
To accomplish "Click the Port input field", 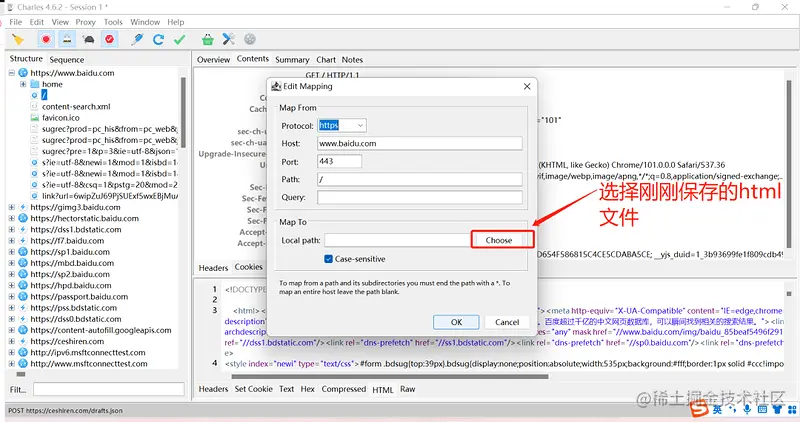I will click(x=339, y=161).
